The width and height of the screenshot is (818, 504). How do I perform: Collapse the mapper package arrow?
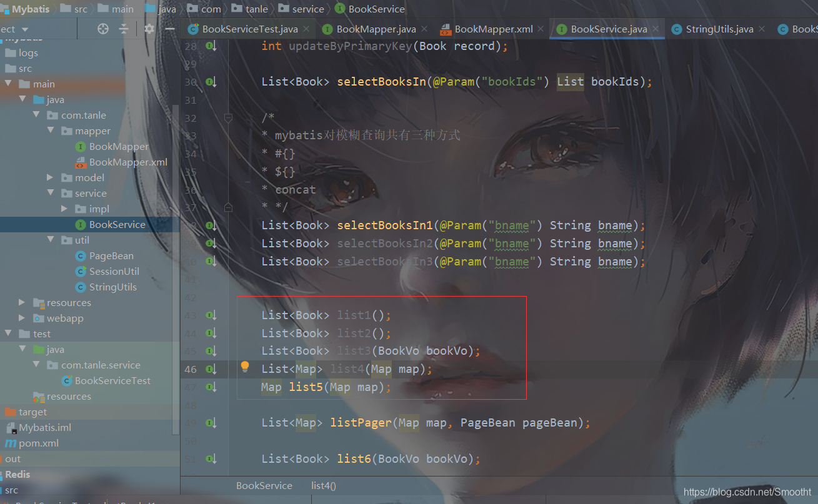click(x=51, y=131)
